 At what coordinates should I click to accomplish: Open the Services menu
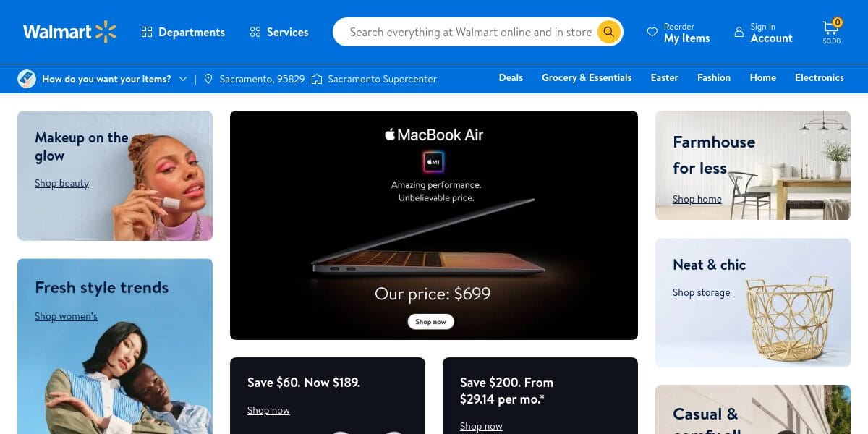click(287, 32)
